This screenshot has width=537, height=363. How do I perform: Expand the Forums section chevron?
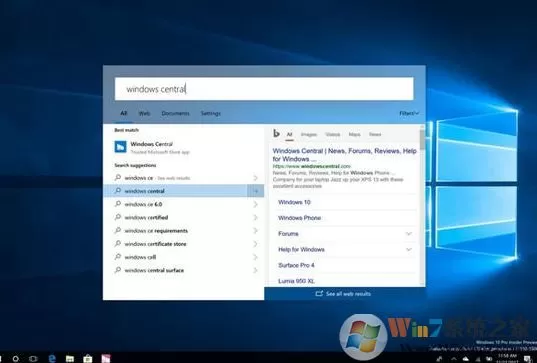409,234
